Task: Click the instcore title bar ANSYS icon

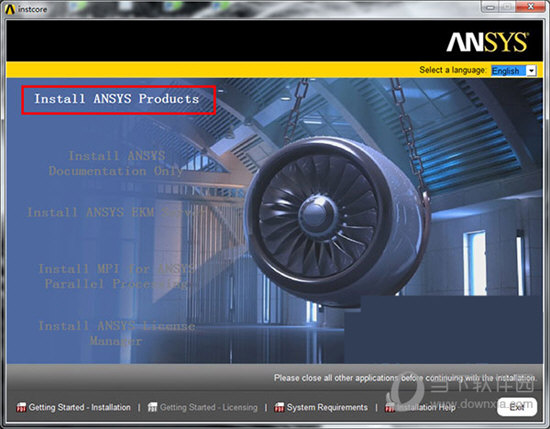Action: (10, 9)
